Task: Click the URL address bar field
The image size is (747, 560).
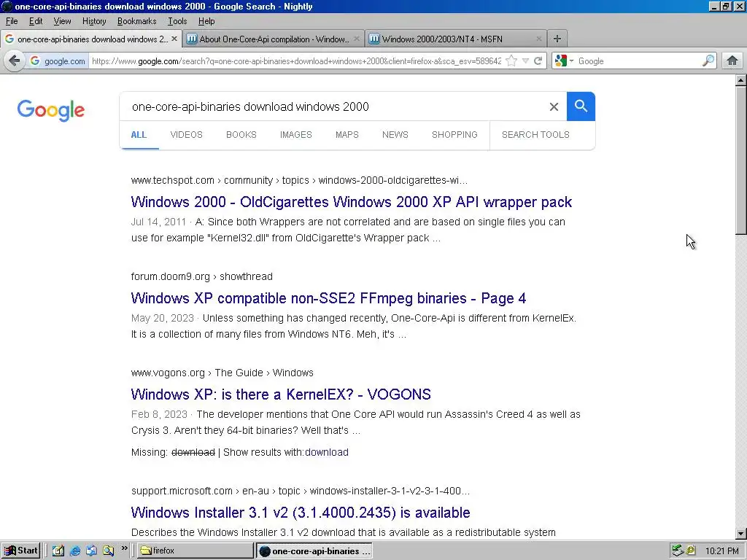Action: pyautogui.click(x=296, y=61)
